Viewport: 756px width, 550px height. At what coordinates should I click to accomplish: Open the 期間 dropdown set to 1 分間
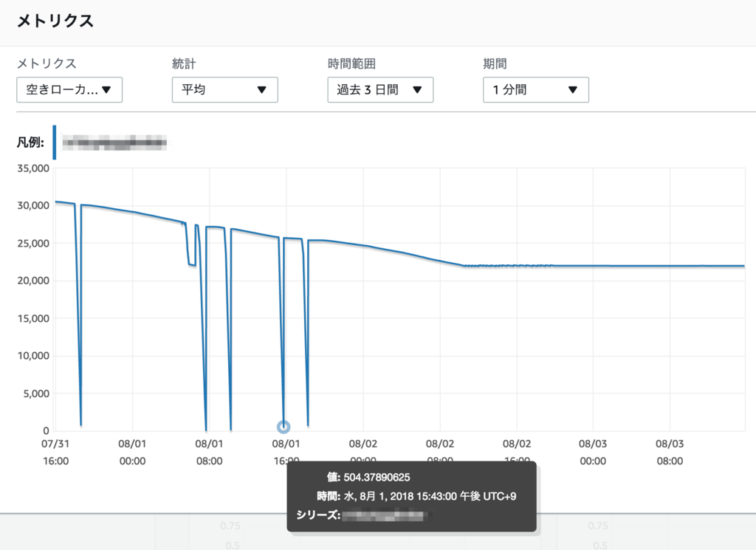(536, 89)
